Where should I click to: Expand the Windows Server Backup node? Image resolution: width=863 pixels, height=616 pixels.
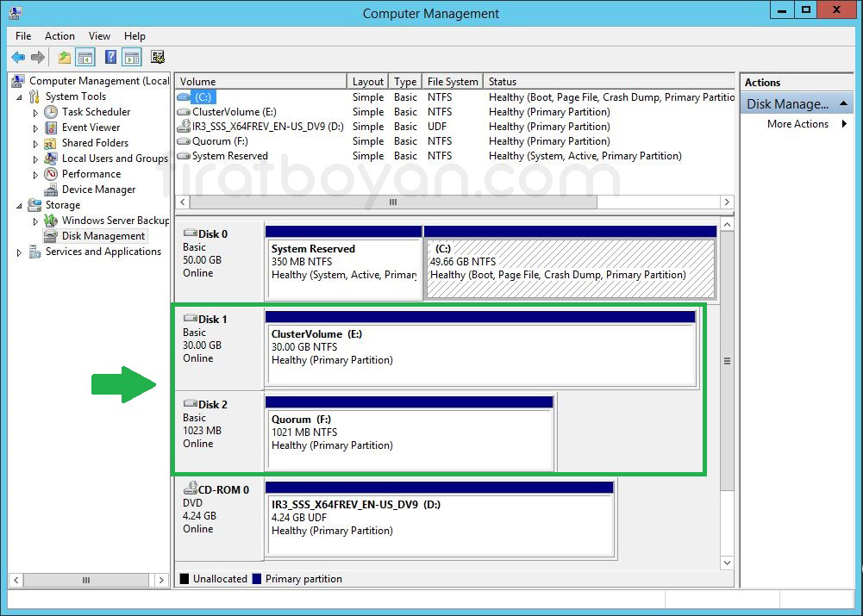tap(35, 221)
